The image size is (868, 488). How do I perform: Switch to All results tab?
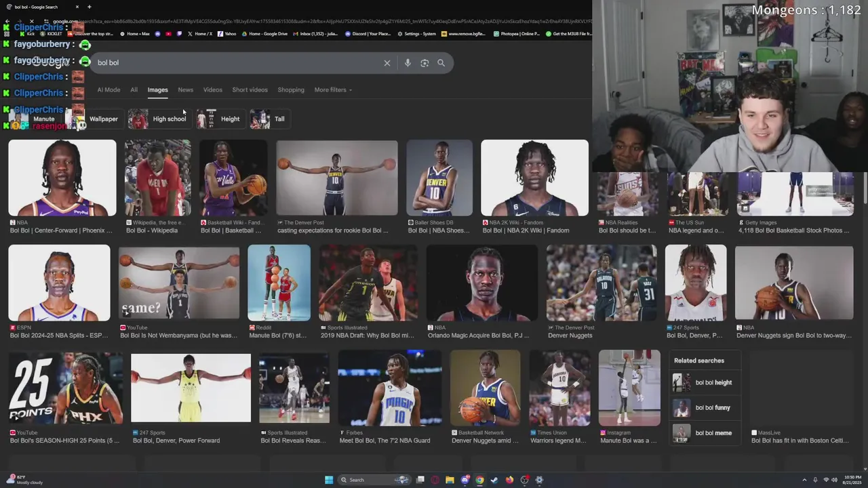[134, 90]
